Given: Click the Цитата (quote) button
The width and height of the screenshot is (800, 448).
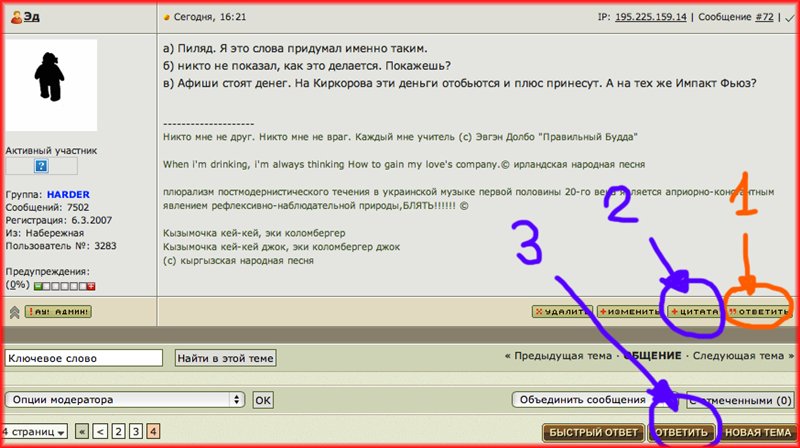Looking at the screenshot, I should (x=694, y=311).
